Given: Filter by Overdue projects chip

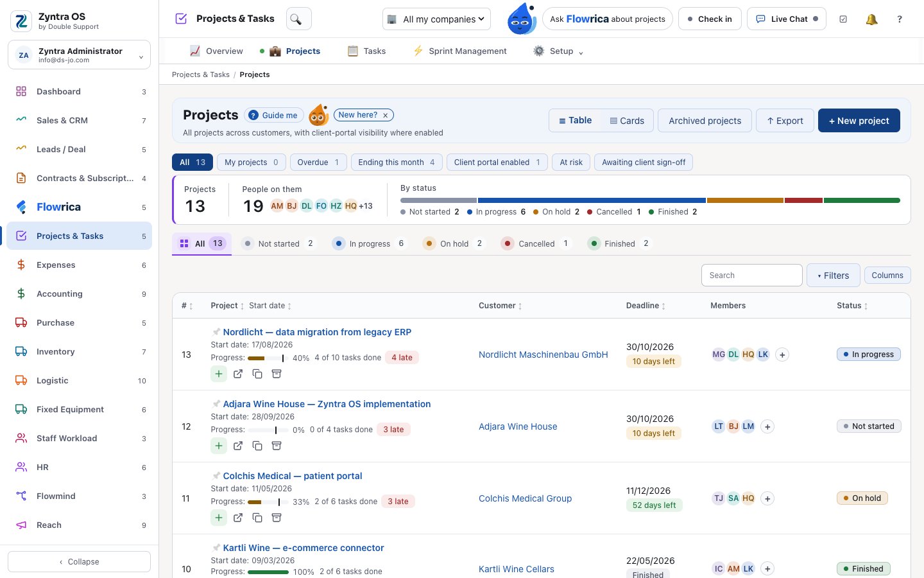Looking at the screenshot, I should [x=318, y=162].
